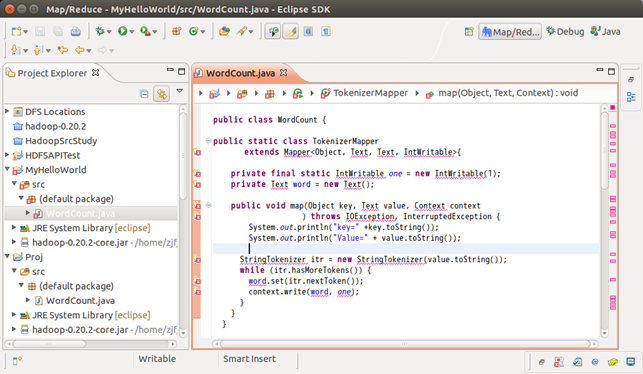Click the Previous Annotation arrow icon
Screen dimensions: 643x374
(x=38, y=50)
